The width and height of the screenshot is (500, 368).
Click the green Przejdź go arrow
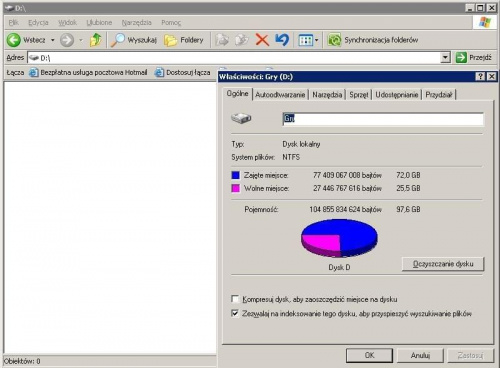[x=461, y=57]
